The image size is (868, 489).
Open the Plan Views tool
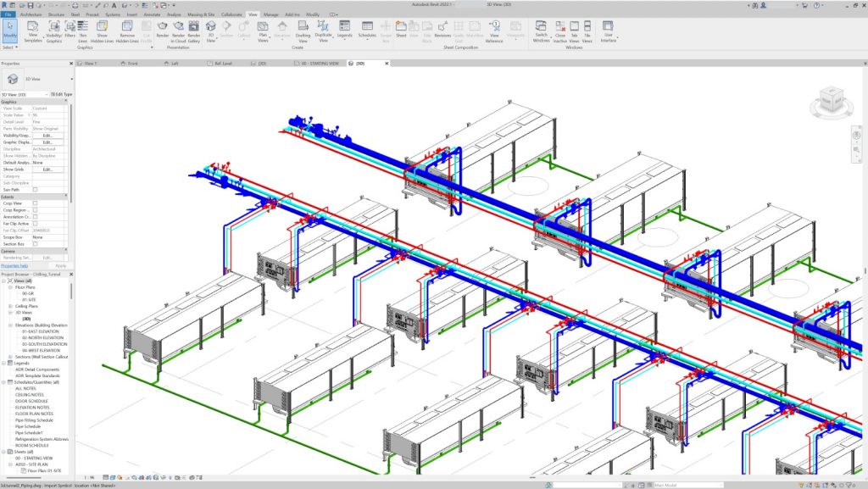tap(263, 31)
